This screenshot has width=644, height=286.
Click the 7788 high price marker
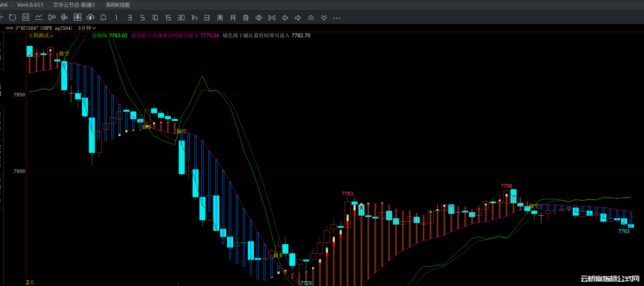tap(507, 186)
